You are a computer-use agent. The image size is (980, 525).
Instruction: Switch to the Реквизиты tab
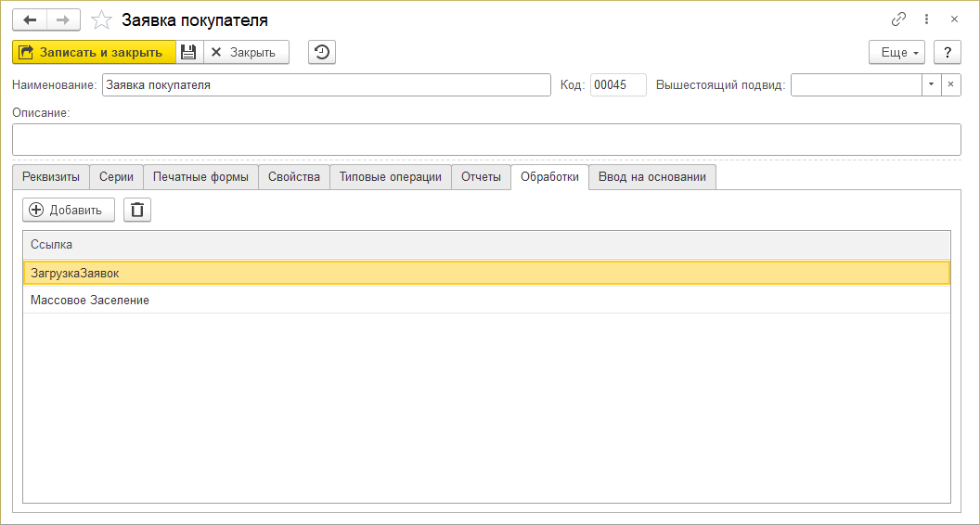51,177
